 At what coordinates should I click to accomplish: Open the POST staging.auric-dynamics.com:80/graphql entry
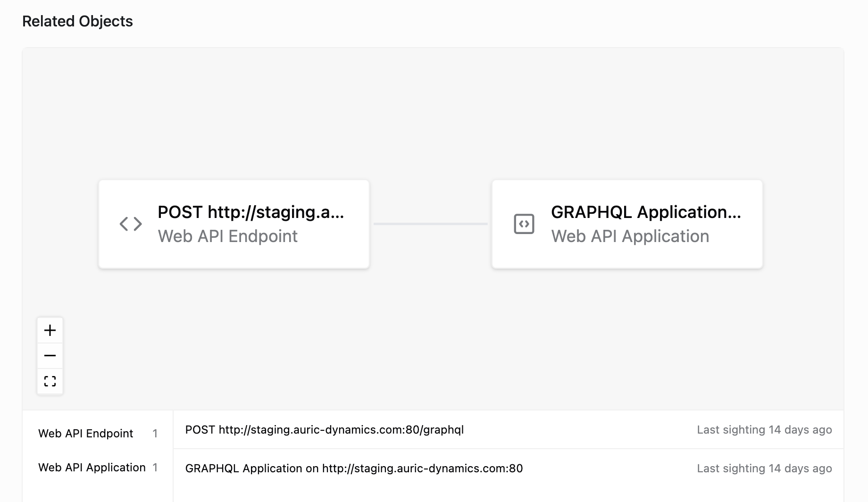click(x=325, y=430)
